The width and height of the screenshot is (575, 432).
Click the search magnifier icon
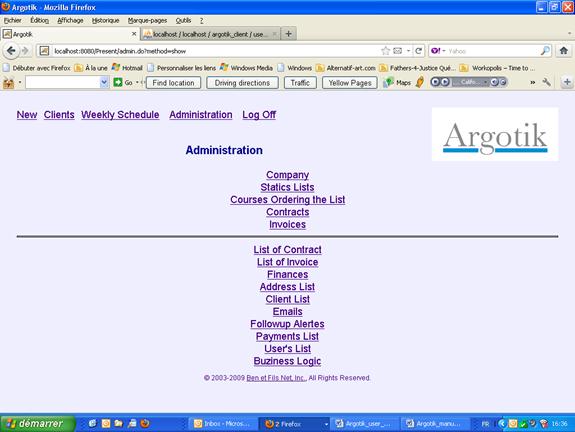[x=545, y=51]
